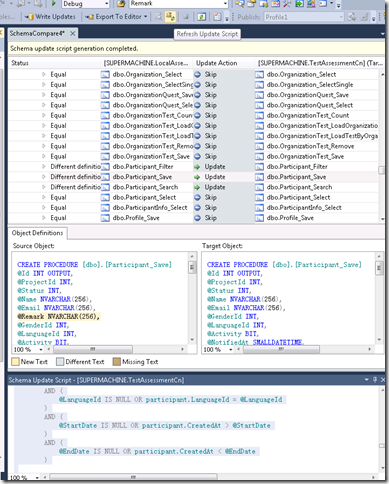
Task: Select the Object Definitions tab
Action: tap(37, 233)
